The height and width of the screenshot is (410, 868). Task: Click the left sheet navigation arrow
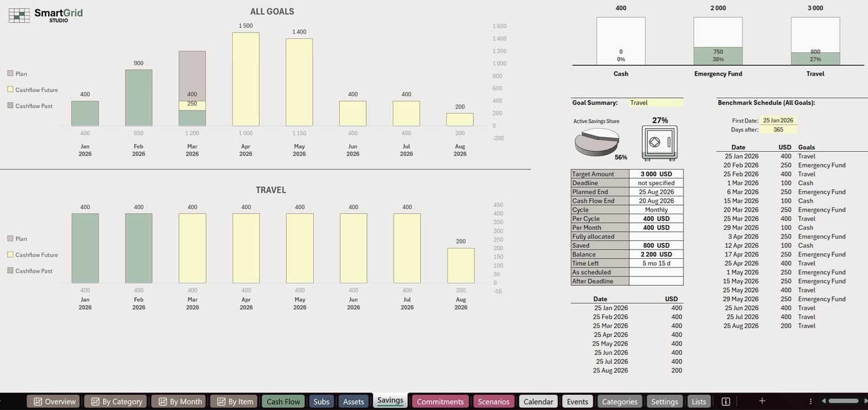click(x=823, y=401)
